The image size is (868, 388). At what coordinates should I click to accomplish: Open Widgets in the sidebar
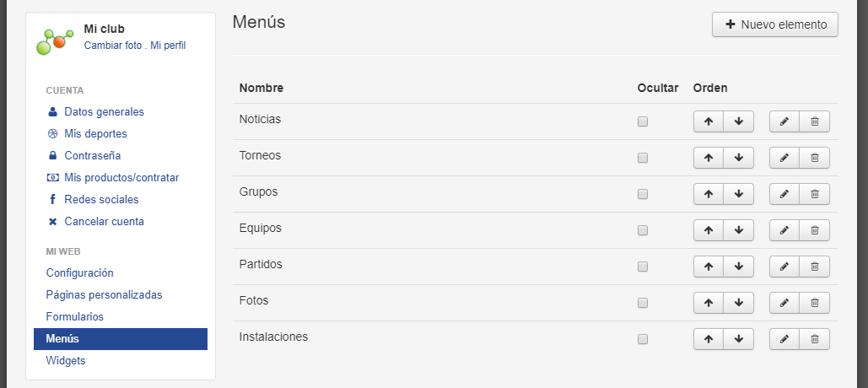(x=66, y=361)
